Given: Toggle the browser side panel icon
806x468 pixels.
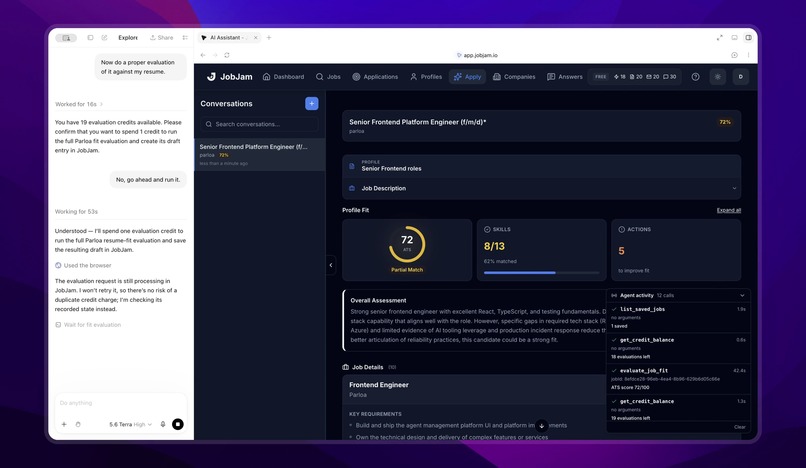Looking at the screenshot, I should click(x=748, y=38).
